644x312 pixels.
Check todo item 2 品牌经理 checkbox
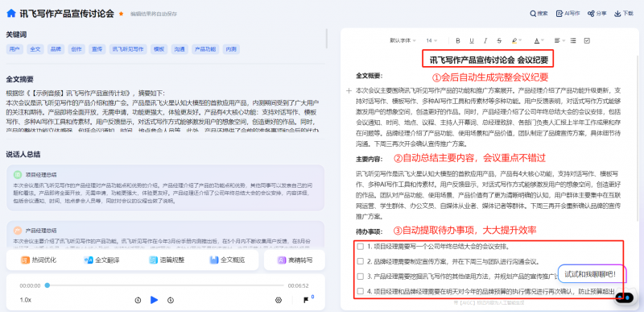coord(360,261)
